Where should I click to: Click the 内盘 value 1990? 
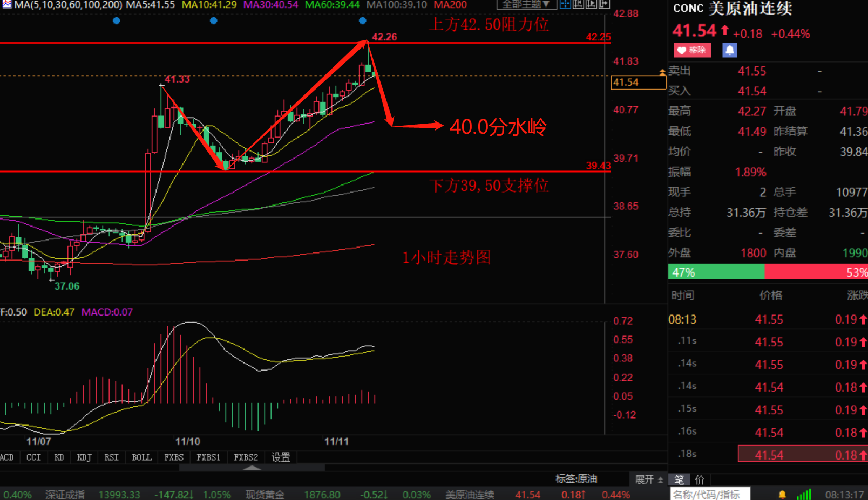(x=855, y=253)
